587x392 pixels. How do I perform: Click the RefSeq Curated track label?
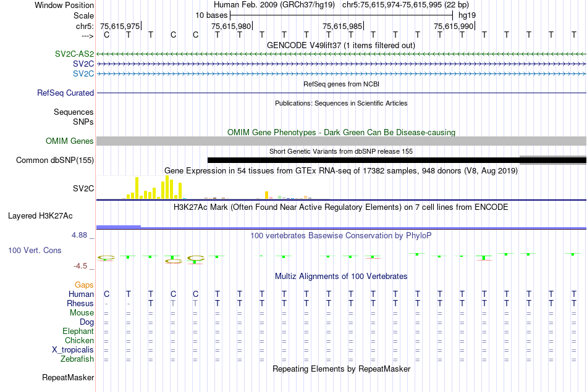65,93
